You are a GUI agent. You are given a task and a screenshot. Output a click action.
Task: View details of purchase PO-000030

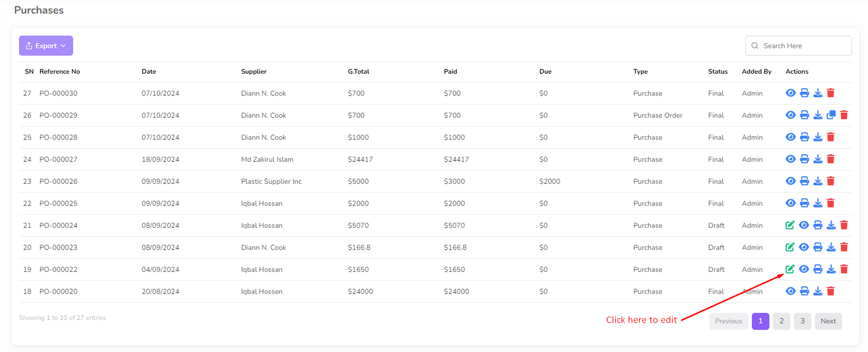(x=790, y=93)
